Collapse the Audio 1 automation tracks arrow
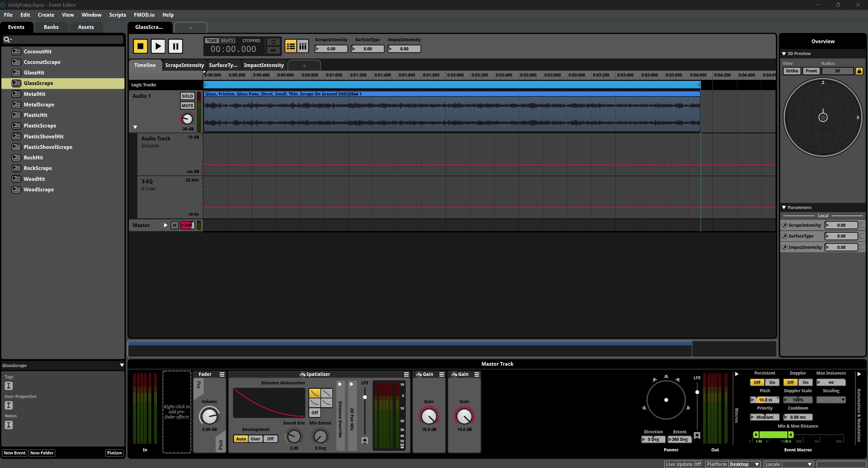868x468 pixels. coord(135,127)
